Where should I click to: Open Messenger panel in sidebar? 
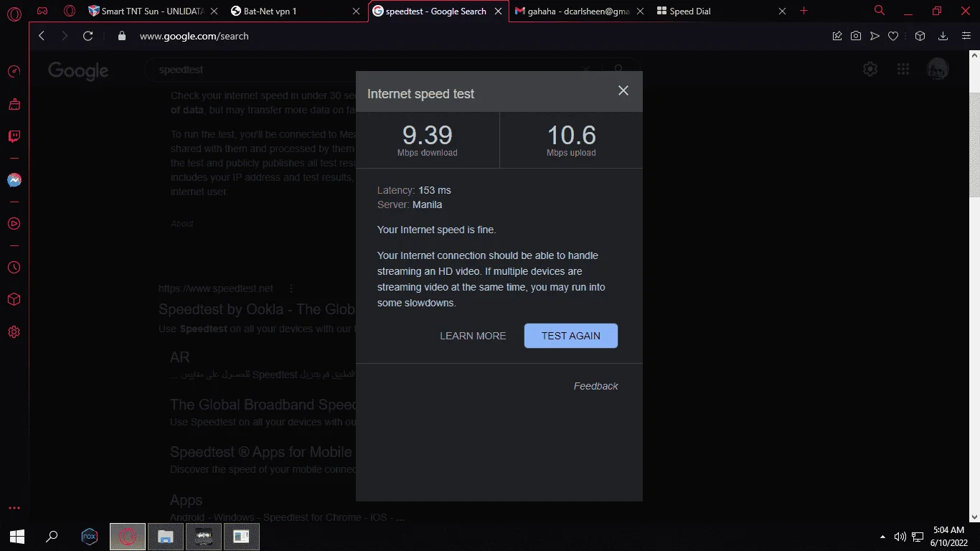(x=14, y=180)
